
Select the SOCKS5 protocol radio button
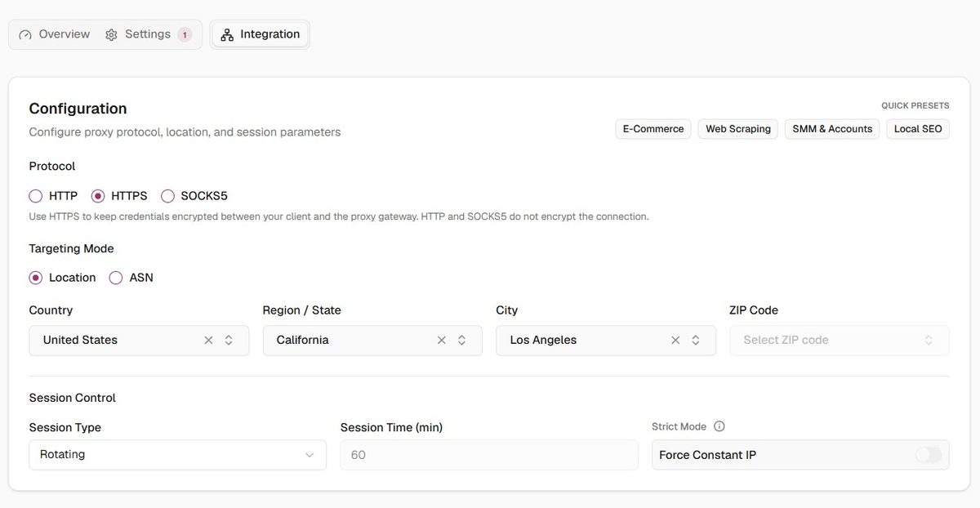[167, 196]
